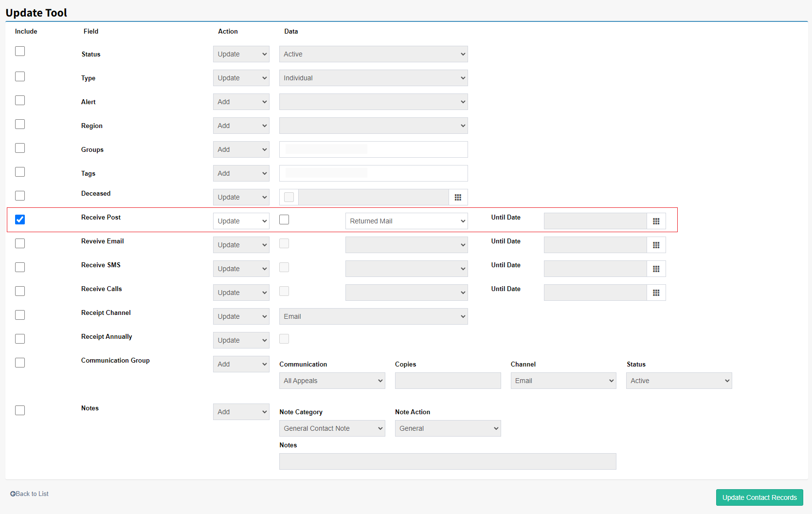The width and height of the screenshot is (812, 514).
Task: Open the Region action Add dropdown
Action: 241,126
